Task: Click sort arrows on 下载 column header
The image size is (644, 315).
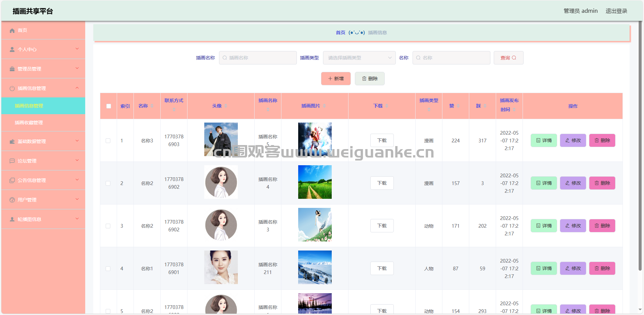Action: click(x=387, y=106)
